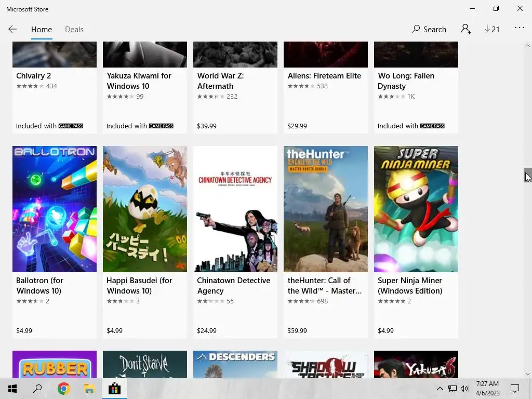Open the volume speaker tray icon
532x399 pixels.
464,389
